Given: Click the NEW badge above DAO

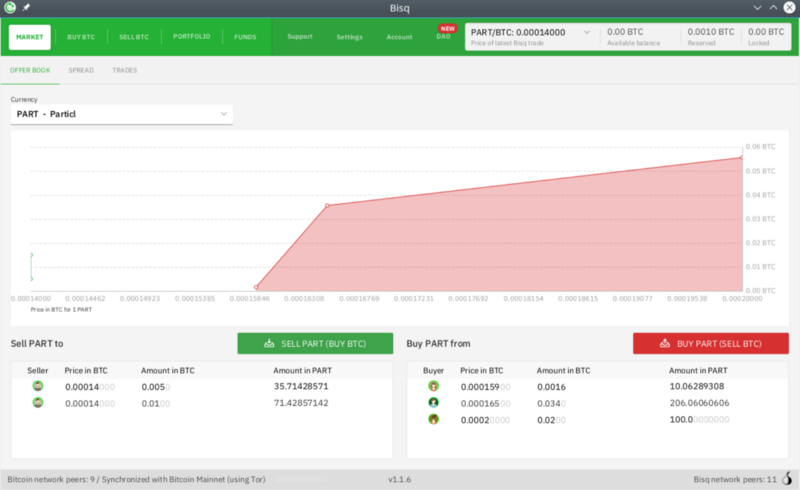Looking at the screenshot, I should pyautogui.click(x=447, y=29).
